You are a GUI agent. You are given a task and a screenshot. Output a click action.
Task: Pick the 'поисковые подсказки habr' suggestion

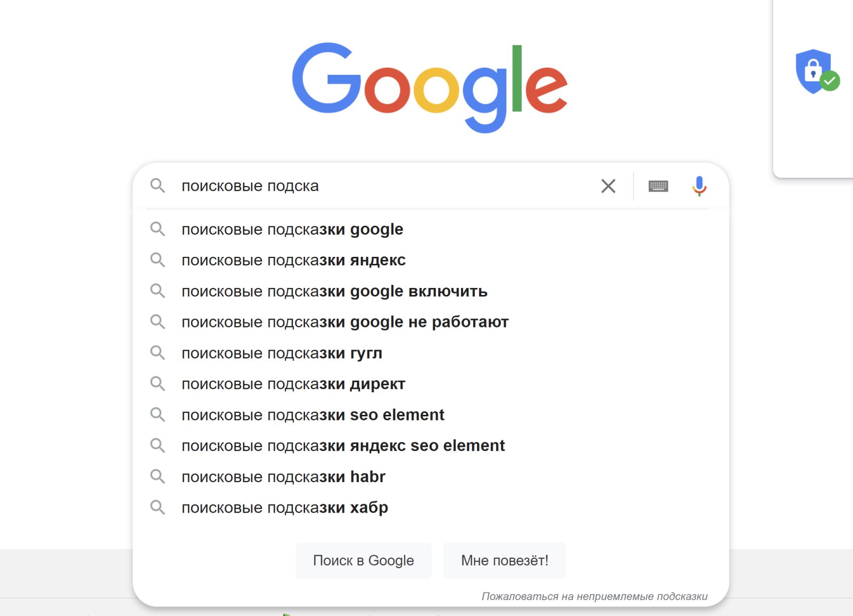(x=283, y=477)
